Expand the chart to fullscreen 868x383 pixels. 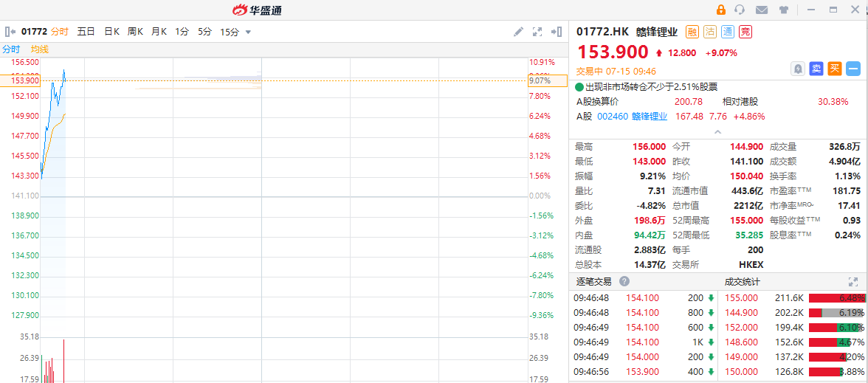(x=537, y=32)
